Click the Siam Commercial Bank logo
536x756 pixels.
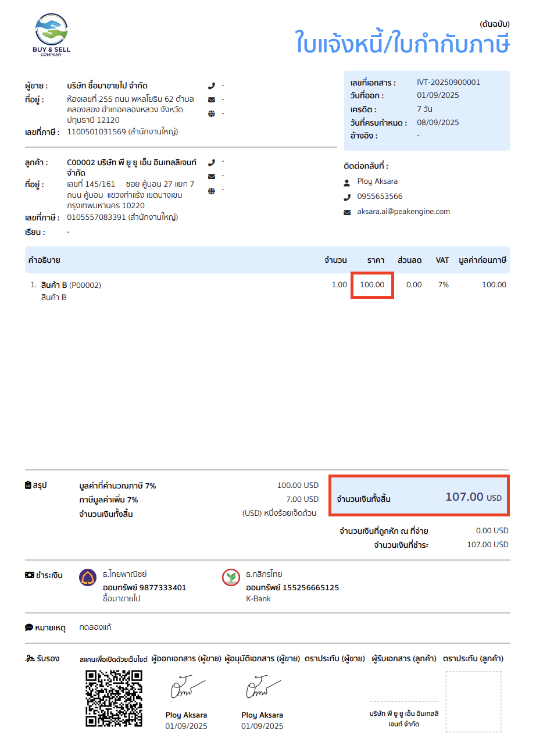click(x=88, y=578)
